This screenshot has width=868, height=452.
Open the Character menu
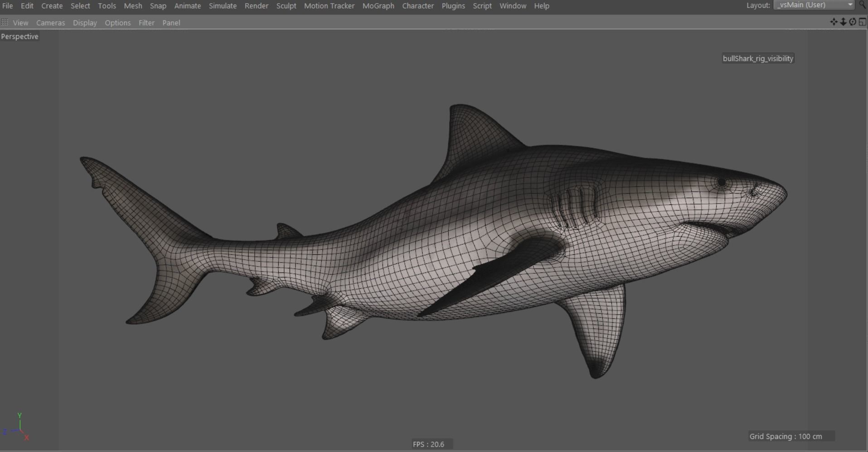click(x=418, y=6)
